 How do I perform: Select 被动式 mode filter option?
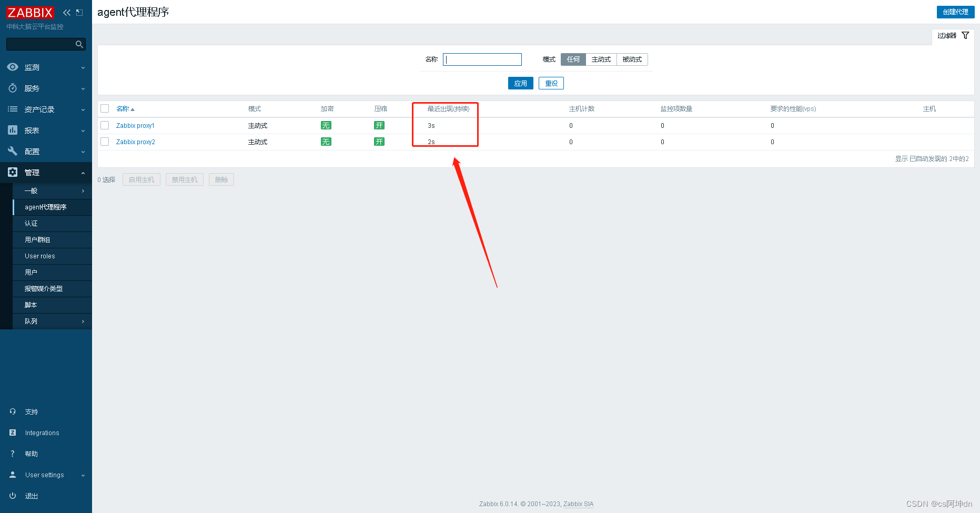click(x=632, y=59)
